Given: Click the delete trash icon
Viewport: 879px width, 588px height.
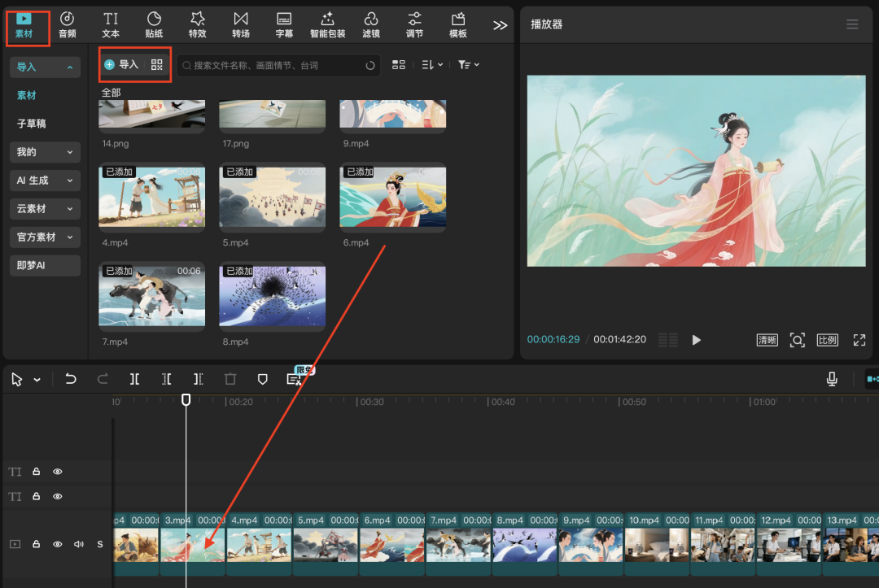Looking at the screenshot, I should pos(230,379).
